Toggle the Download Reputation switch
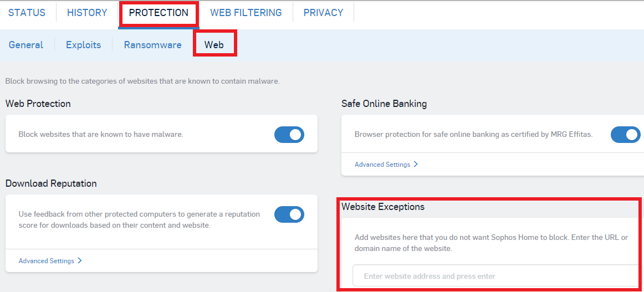 coord(289,214)
